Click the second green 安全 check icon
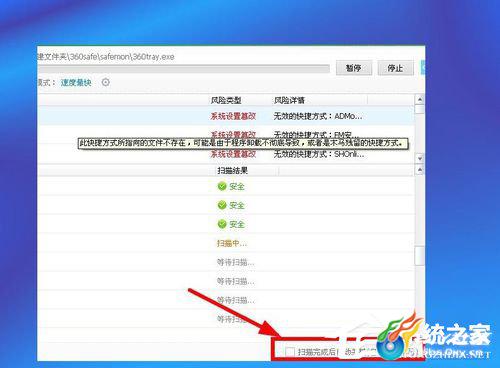The height and width of the screenshot is (368, 500). click(222, 205)
